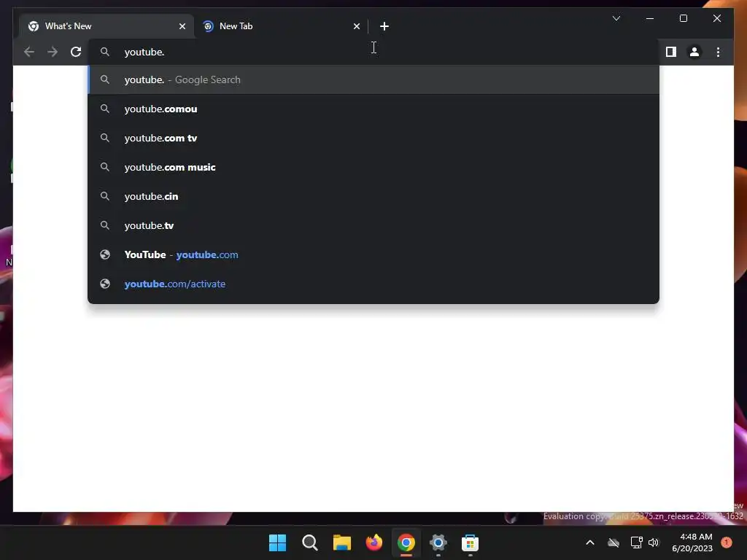
Task: Open a new tab with plus button
Action: pyautogui.click(x=384, y=26)
